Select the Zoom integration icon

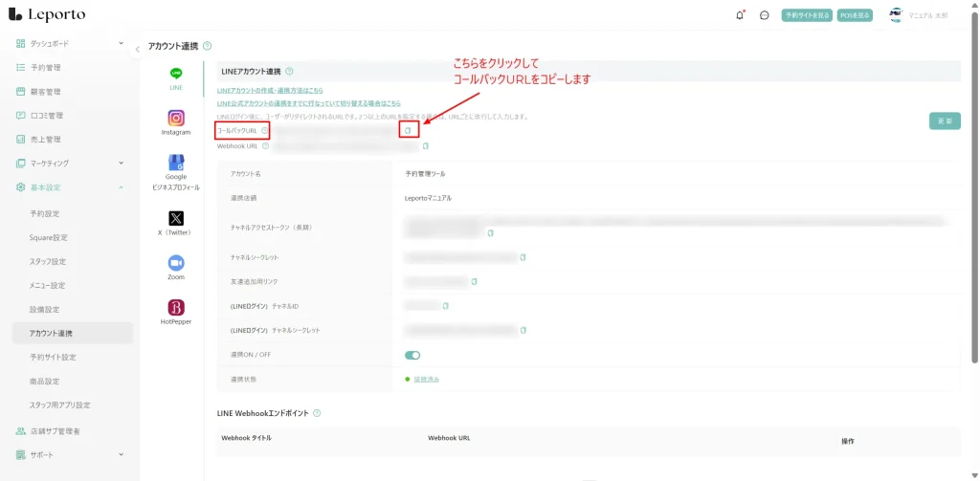click(176, 262)
